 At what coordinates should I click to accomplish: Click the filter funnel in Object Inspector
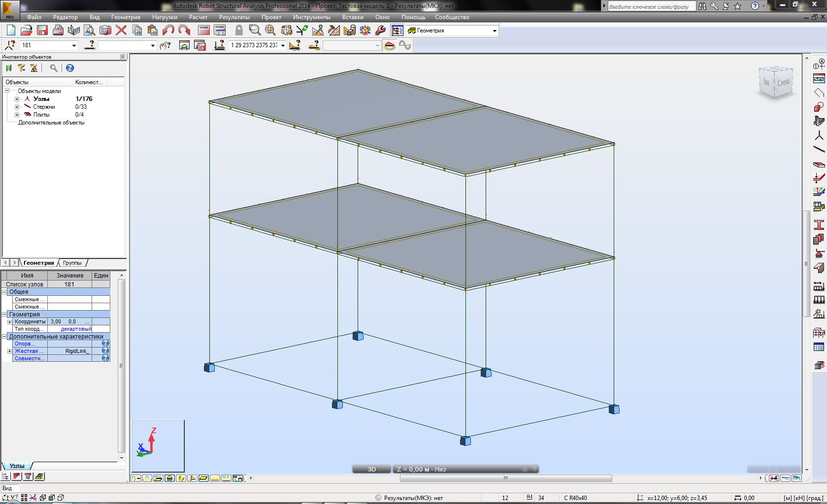(x=22, y=68)
